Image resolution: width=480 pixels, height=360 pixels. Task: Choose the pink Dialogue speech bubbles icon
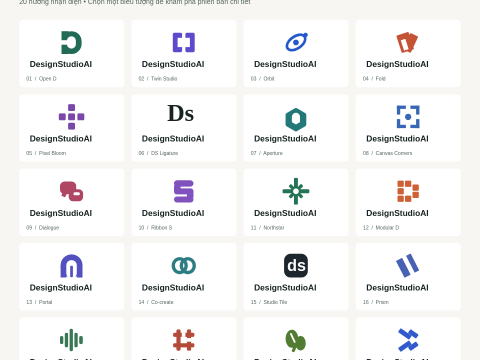71,191
